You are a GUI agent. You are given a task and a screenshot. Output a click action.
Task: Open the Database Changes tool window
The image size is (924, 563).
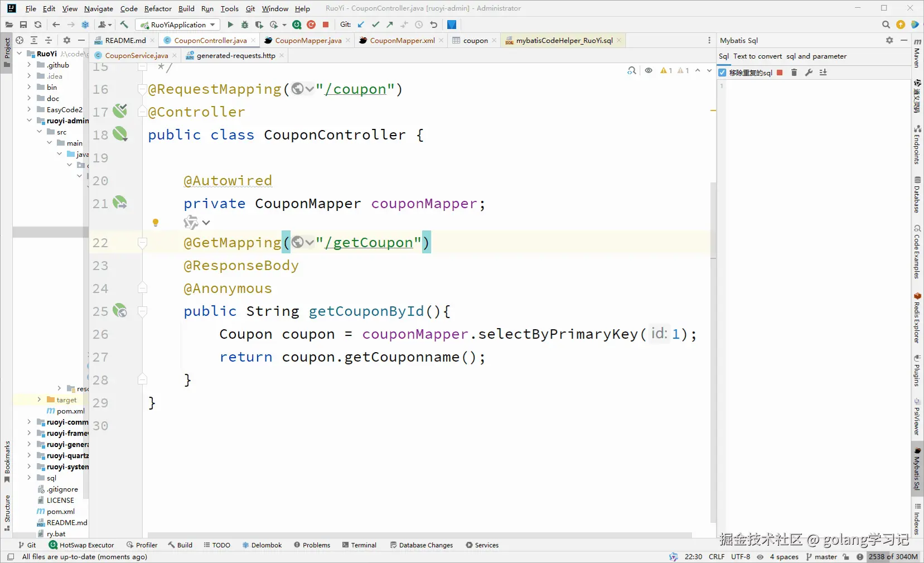pos(422,545)
